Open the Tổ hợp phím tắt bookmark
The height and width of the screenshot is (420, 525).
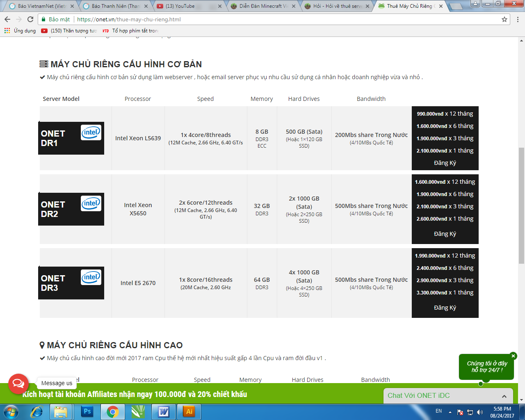[130, 31]
